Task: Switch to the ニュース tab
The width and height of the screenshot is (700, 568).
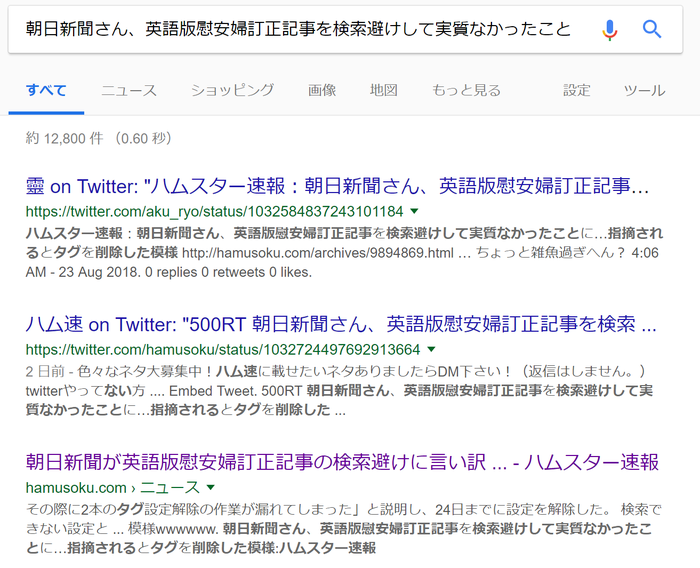Action: tap(129, 90)
